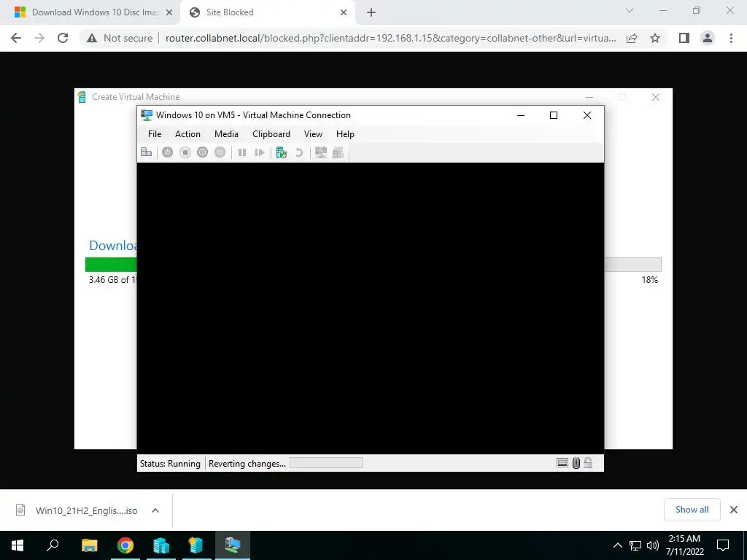Click the volume tray icon
Image resolution: width=747 pixels, height=560 pixels.
pyautogui.click(x=652, y=545)
